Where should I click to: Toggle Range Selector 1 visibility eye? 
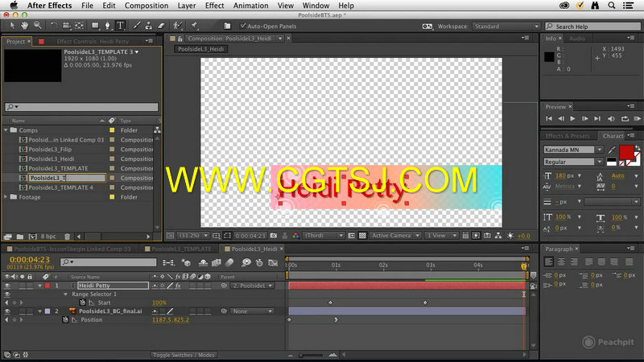pos(7,294)
